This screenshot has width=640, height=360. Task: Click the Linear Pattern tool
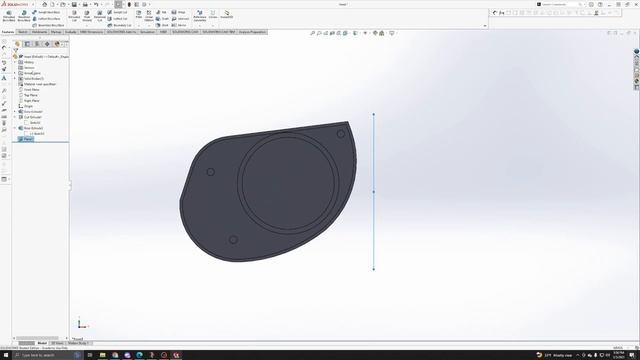click(149, 16)
